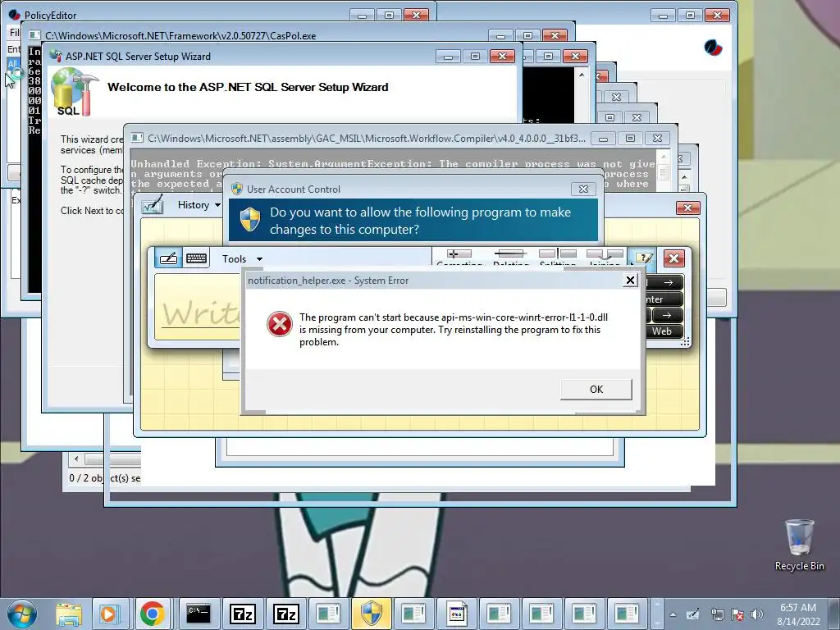The width and height of the screenshot is (840, 630).
Task: Click the Tablet Input Panel tray icon
Action: pos(692,614)
